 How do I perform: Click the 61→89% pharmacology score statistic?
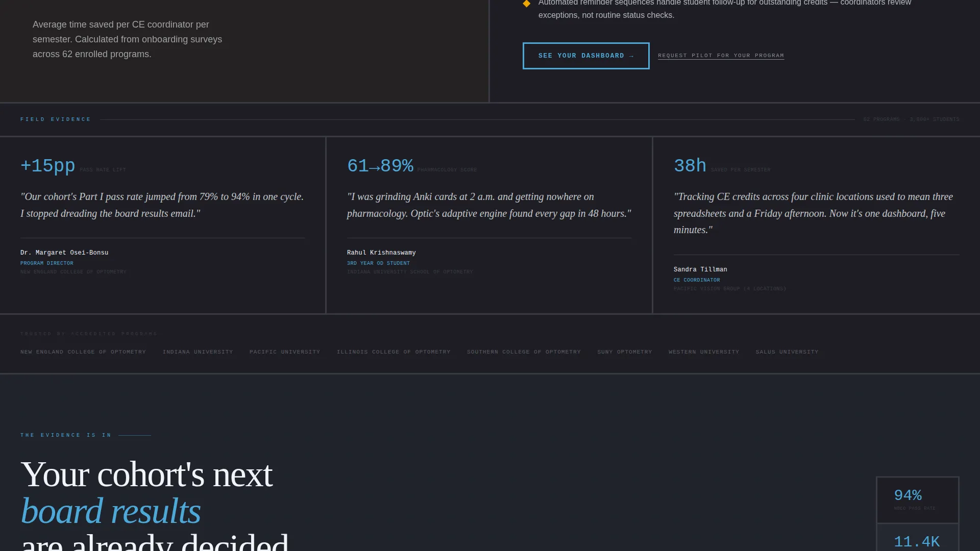tap(380, 166)
